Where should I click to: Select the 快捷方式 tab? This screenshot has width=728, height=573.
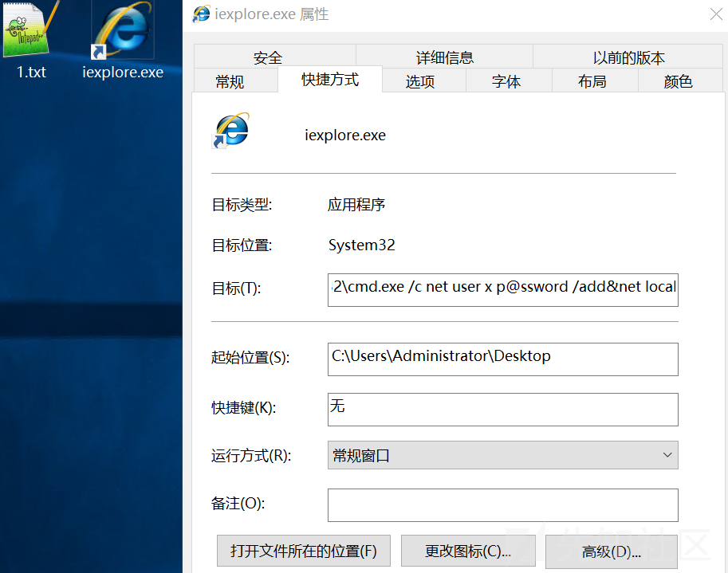(330, 80)
